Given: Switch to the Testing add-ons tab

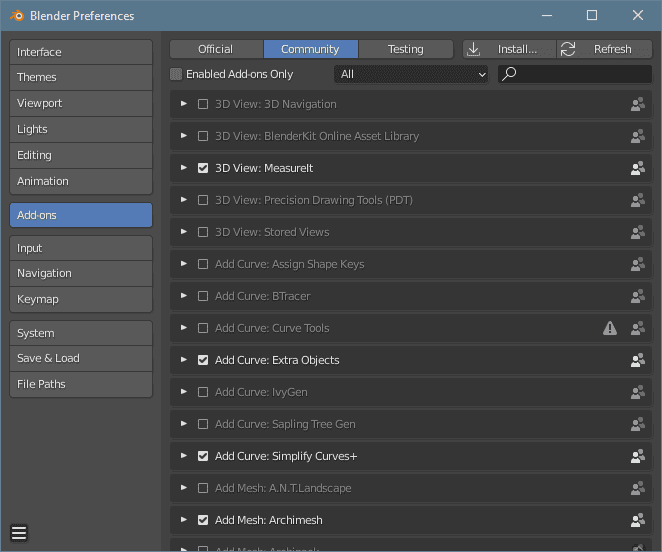Looking at the screenshot, I should (x=406, y=49).
